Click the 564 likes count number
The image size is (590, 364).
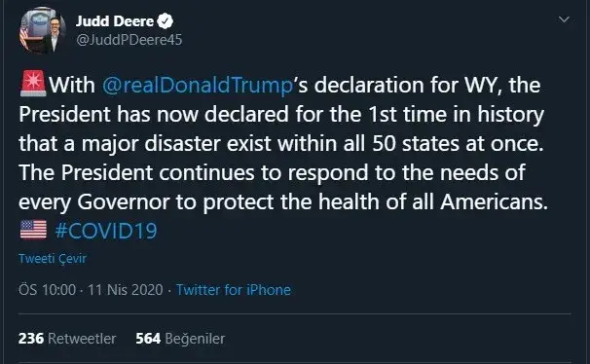coord(148,339)
